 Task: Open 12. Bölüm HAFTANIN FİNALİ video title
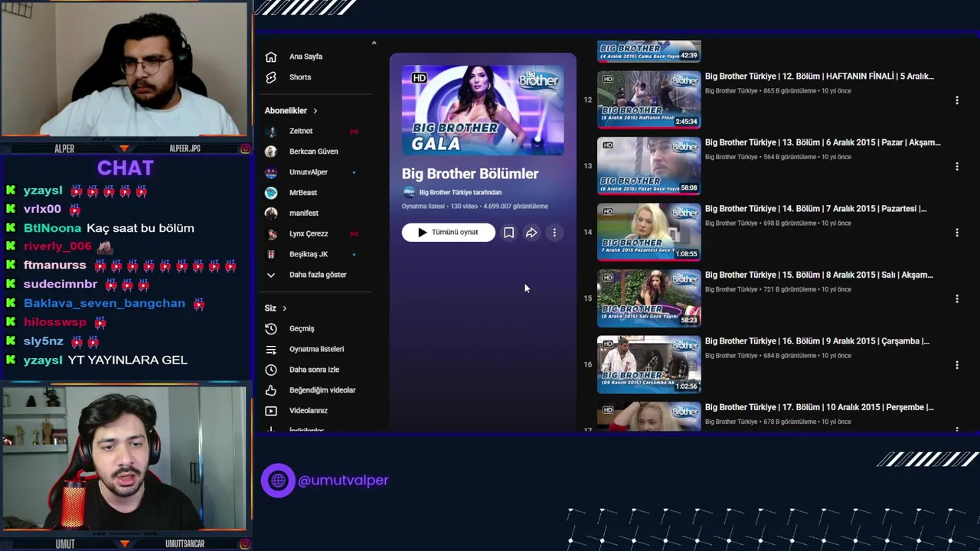point(819,76)
